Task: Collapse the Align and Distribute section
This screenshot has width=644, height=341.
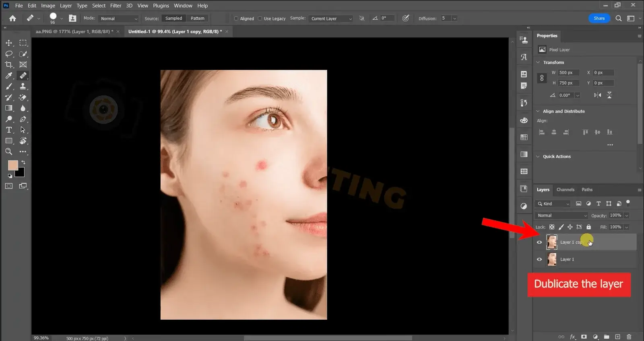Action: (538, 111)
